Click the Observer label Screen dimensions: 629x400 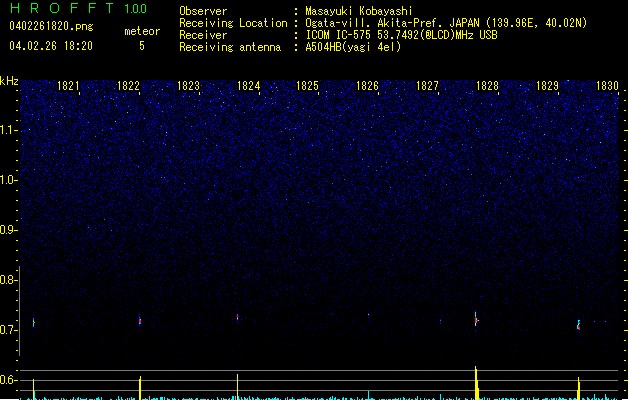[x=203, y=11]
